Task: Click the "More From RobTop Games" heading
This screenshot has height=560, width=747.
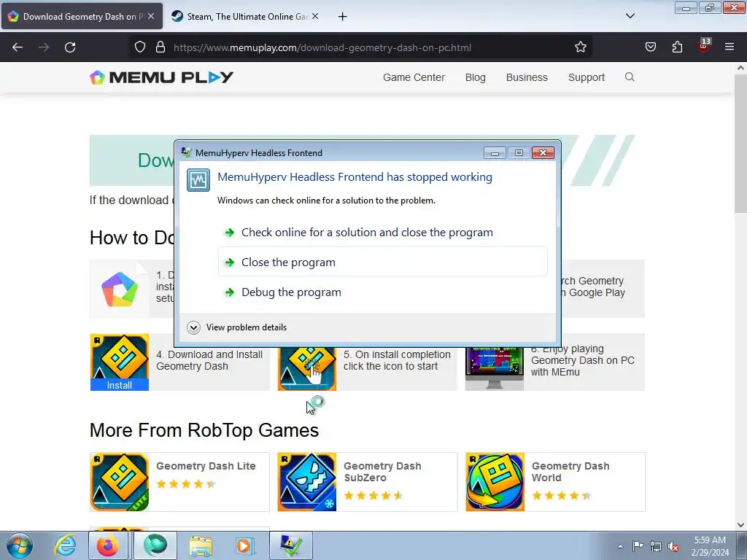Action: 204,430
